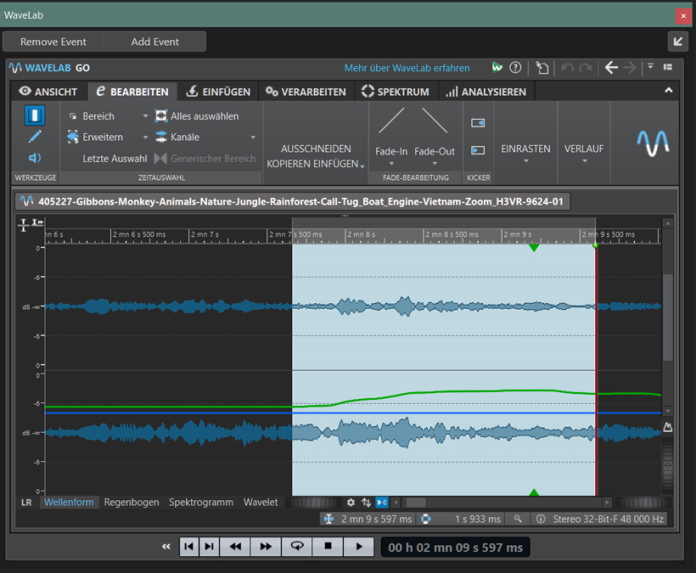Click the selection length icon in status bar
This screenshot has width=696, height=573.
click(x=425, y=519)
